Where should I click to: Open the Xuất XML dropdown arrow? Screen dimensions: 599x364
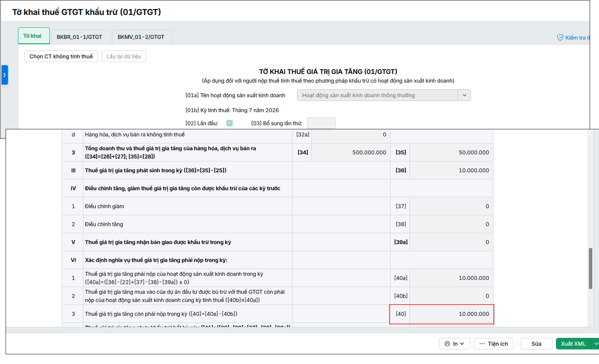[596, 344]
